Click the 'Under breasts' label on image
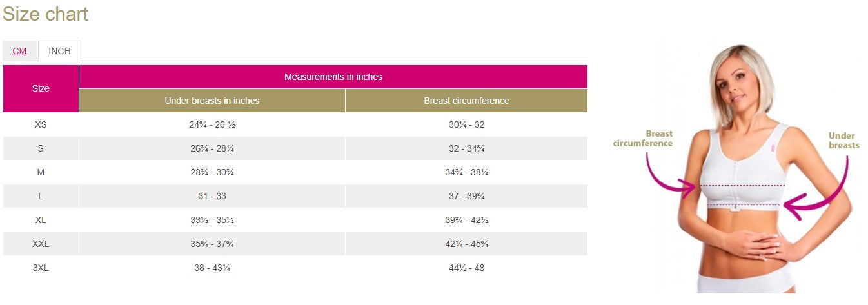The image size is (868, 305). click(x=843, y=141)
